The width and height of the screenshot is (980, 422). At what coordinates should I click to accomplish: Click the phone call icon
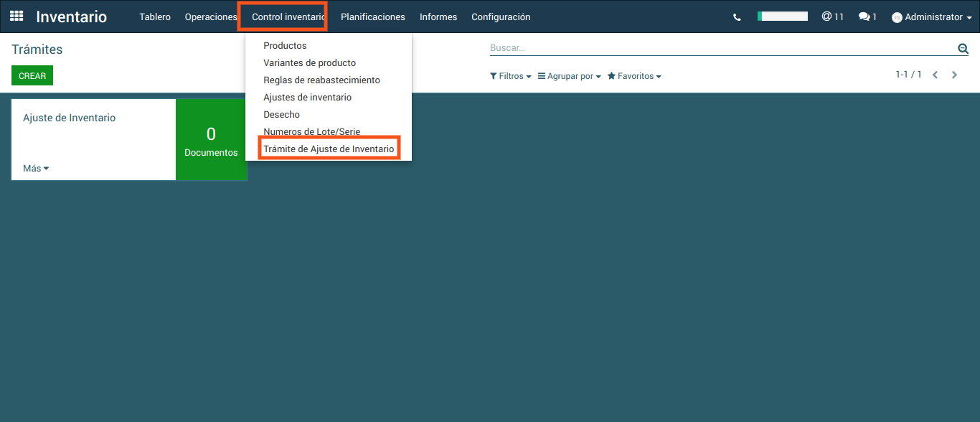pos(737,17)
